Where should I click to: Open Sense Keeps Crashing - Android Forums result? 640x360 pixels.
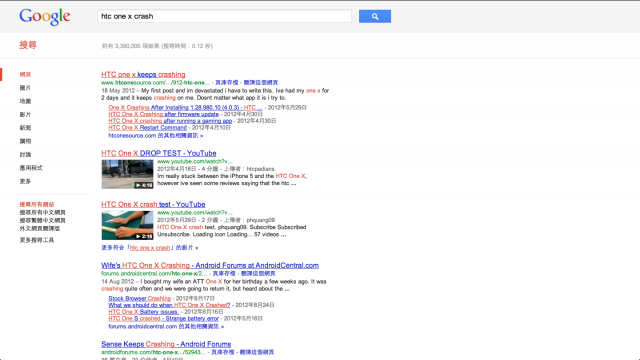pos(166,344)
